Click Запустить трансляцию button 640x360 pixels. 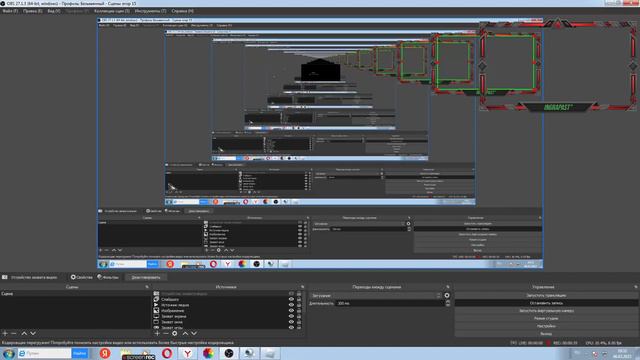click(546, 295)
